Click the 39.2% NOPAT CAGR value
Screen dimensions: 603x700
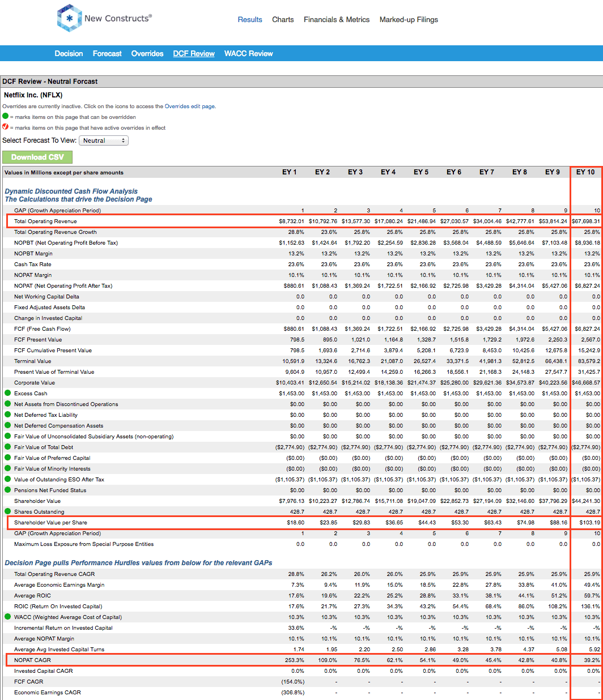click(592, 660)
